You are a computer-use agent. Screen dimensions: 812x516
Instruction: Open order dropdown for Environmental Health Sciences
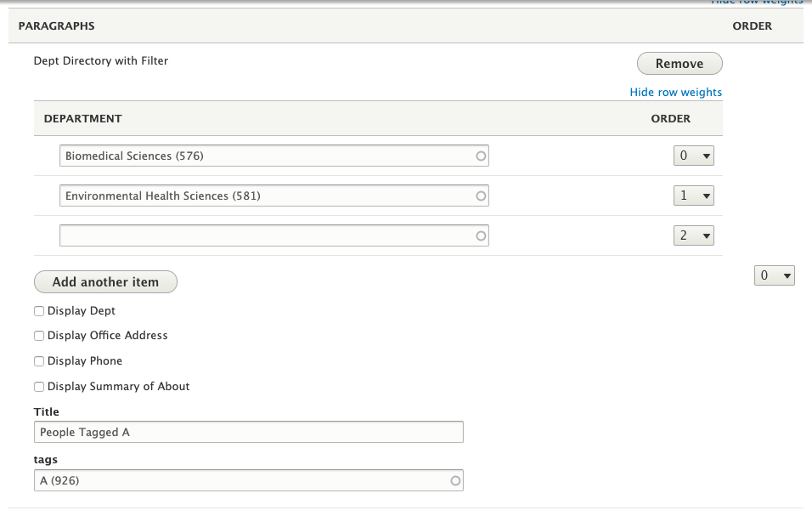694,196
